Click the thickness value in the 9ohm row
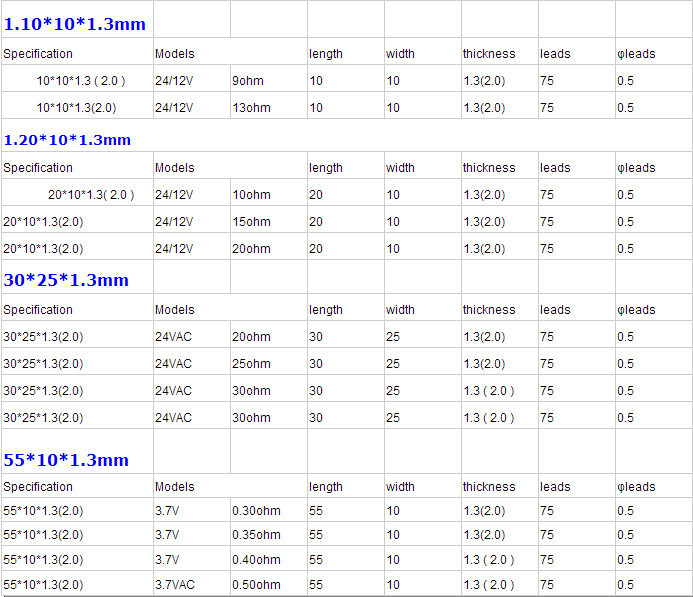 [x=484, y=81]
